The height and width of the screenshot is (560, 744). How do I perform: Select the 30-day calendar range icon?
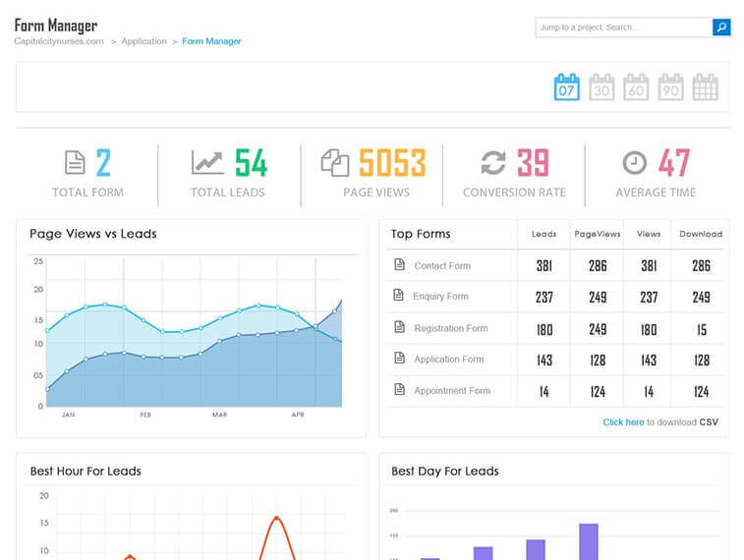pos(601,87)
